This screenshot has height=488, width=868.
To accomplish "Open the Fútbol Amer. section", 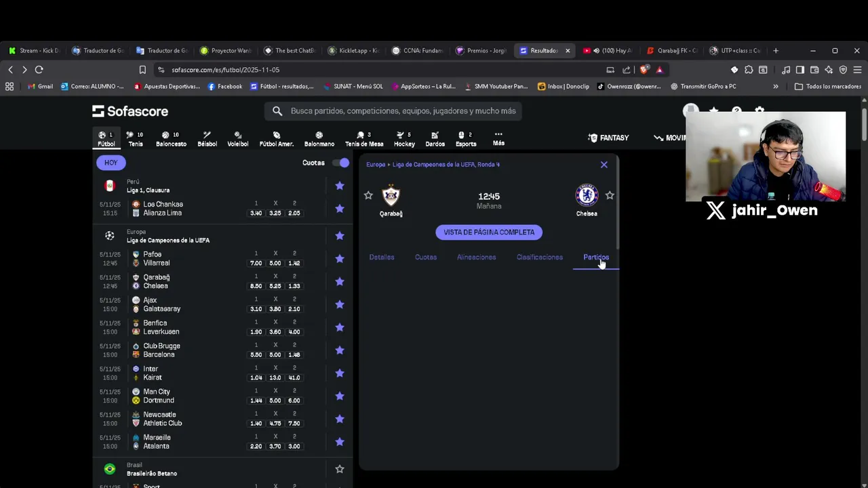I will [276, 138].
